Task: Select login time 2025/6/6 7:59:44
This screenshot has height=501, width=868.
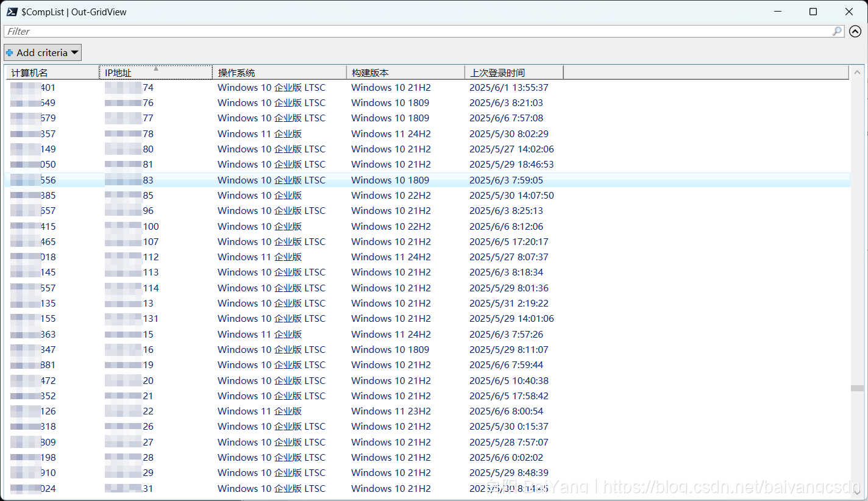Action: [x=506, y=364]
